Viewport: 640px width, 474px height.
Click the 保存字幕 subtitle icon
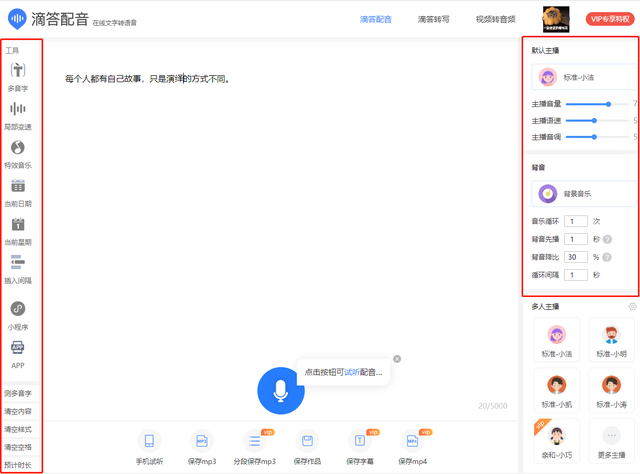(360, 441)
